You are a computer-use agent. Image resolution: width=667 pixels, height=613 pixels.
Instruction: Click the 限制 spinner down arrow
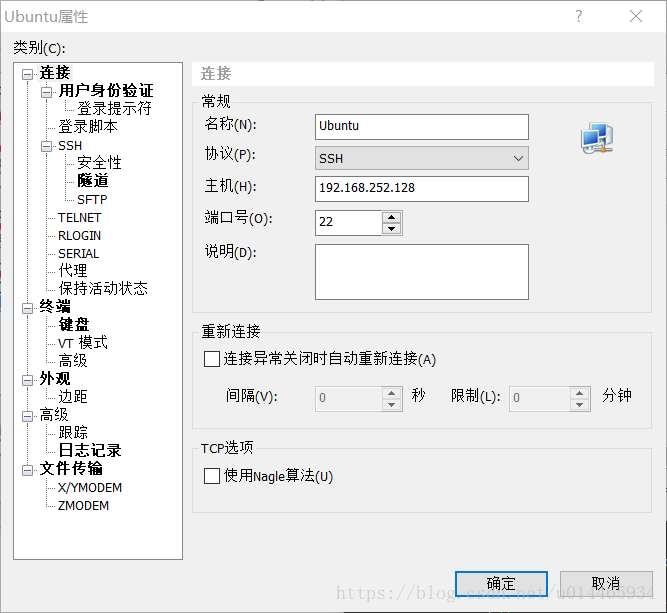pyautogui.click(x=579, y=404)
